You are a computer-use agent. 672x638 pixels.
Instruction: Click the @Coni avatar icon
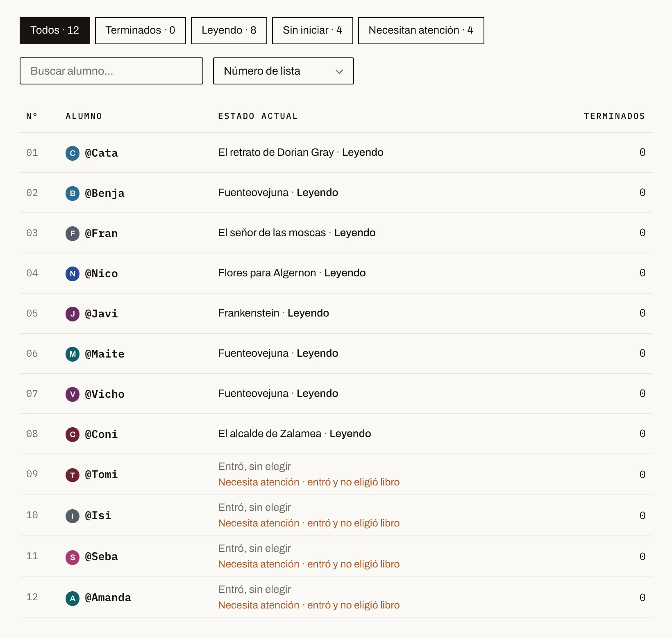tap(73, 435)
